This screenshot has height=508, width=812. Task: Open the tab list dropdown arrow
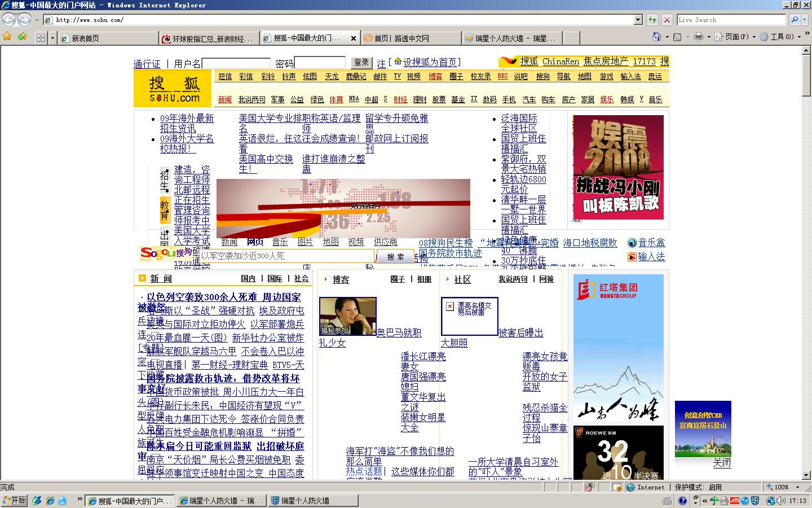point(53,38)
